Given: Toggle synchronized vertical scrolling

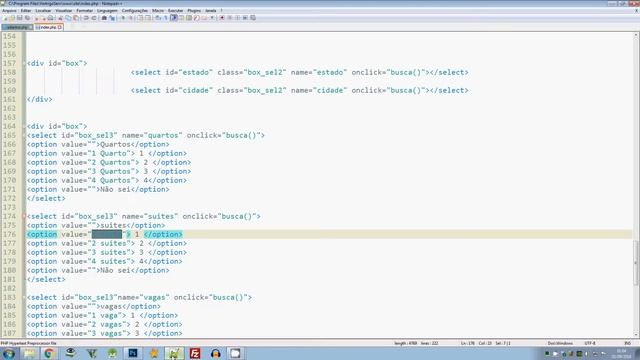Looking at the screenshot, I should pyautogui.click(x=140, y=18).
